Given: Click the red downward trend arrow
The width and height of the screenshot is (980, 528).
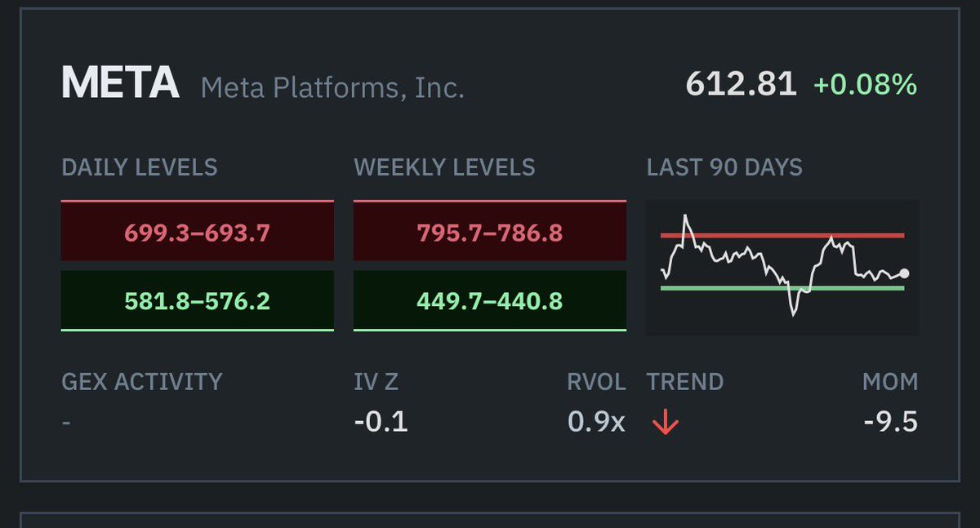Looking at the screenshot, I should 666,423.
